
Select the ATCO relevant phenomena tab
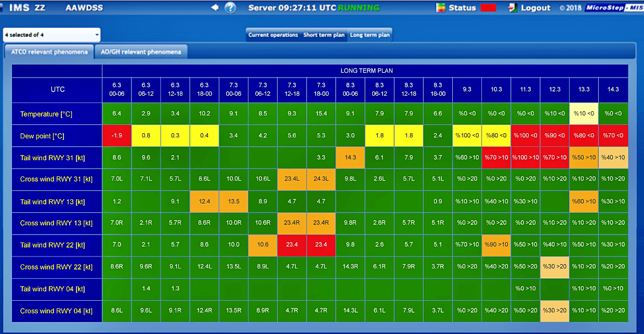pyautogui.click(x=48, y=52)
